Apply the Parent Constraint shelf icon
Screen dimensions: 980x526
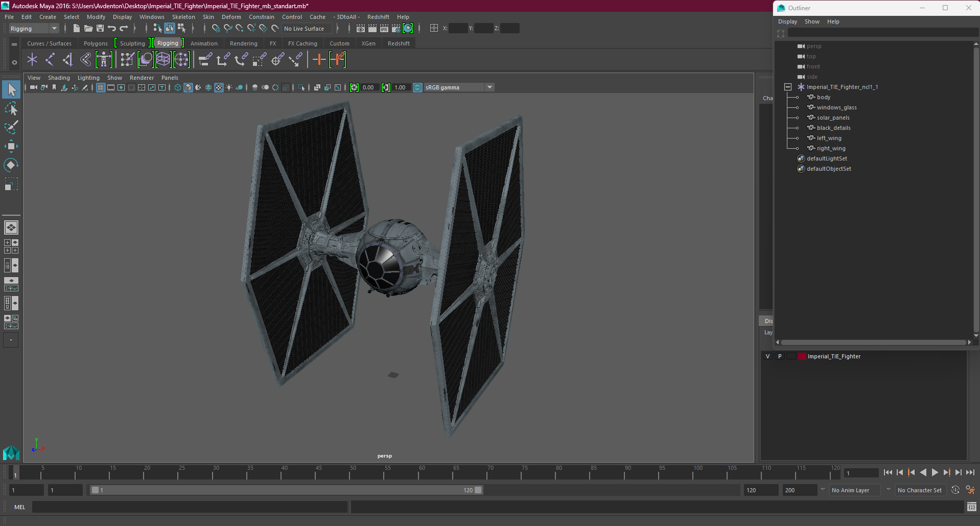click(205, 60)
